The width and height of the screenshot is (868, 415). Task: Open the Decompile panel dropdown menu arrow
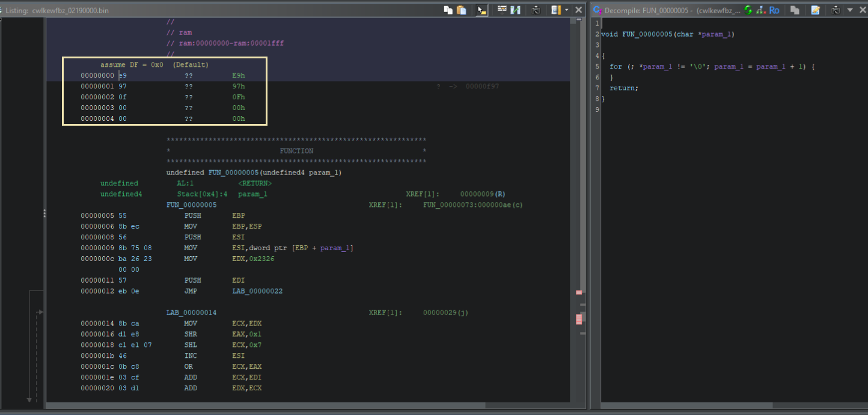coord(850,10)
